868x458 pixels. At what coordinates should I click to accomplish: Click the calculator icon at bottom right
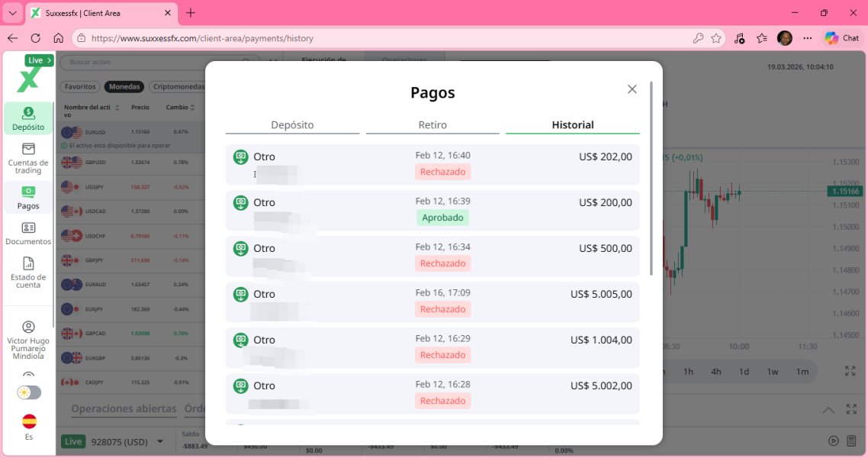click(x=851, y=441)
